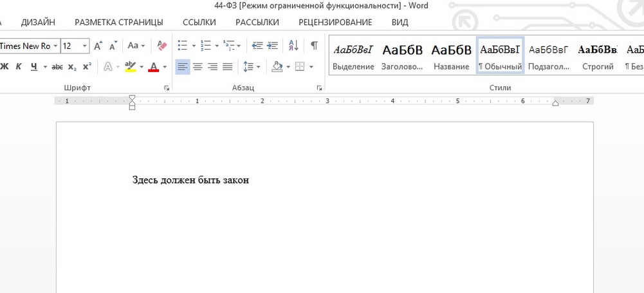Apply the Название style
The height and width of the screenshot is (293, 644).
[452, 56]
